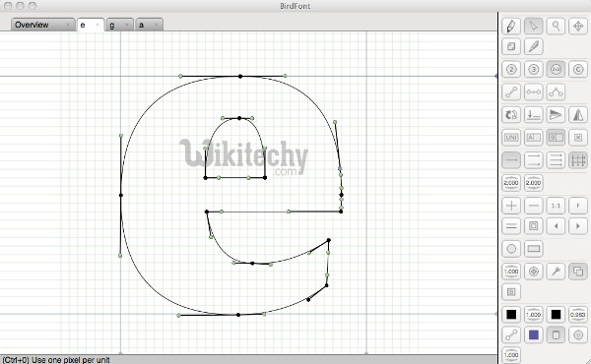The image size is (591, 364).
Task: Click the f fit-glyph zoom button
Action: point(578,206)
